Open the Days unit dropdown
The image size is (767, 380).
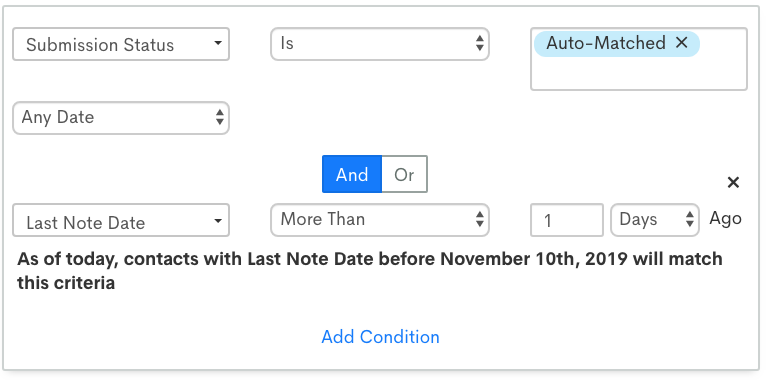[654, 220]
